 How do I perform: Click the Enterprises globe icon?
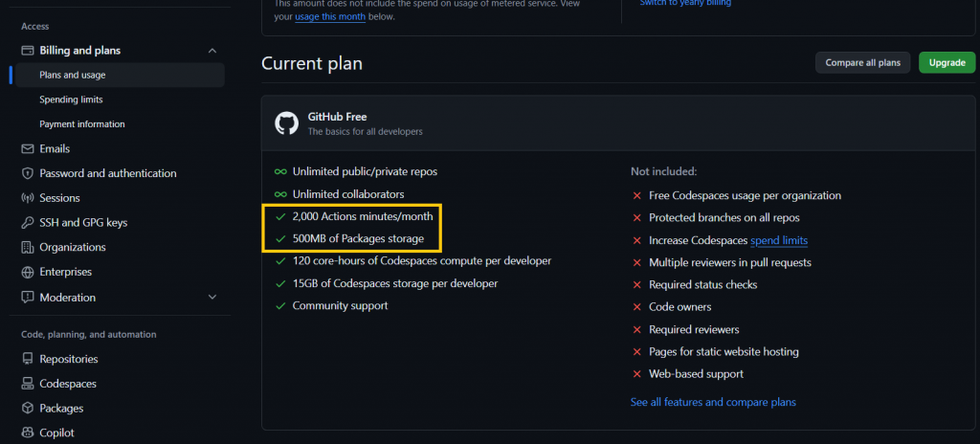click(x=27, y=272)
